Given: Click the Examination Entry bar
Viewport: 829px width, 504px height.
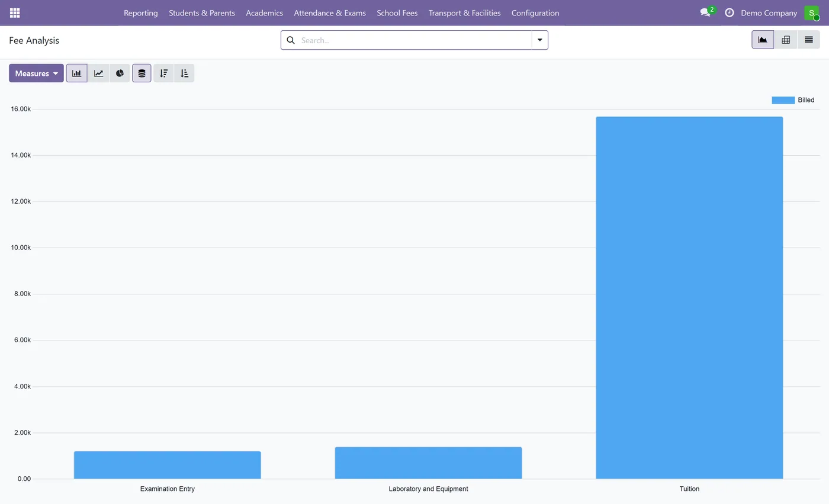Looking at the screenshot, I should (168, 465).
